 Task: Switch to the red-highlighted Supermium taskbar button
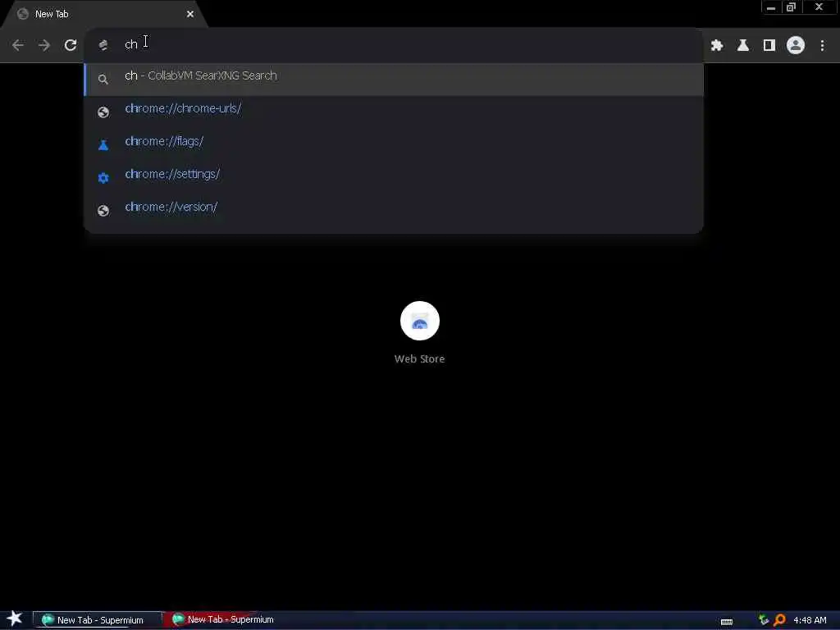[x=228, y=619]
